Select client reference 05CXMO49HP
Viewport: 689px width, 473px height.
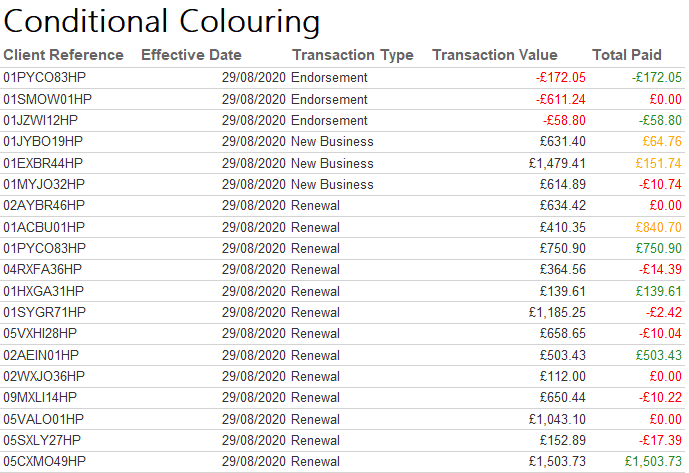tap(45, 461)
